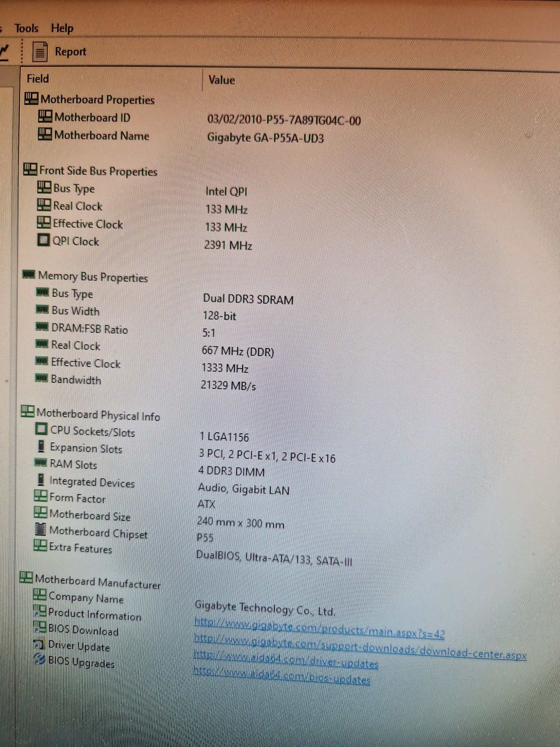Click the Value column header

tap(221, 80)
